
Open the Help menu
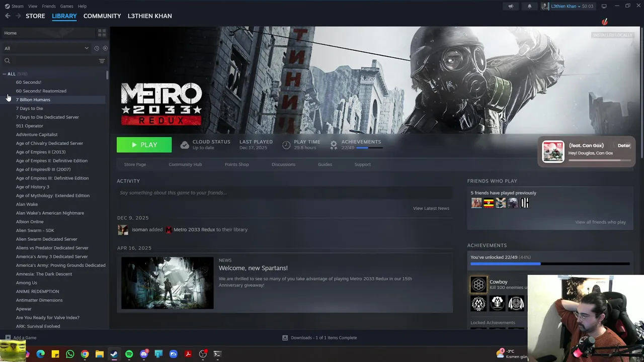[83, 6]
